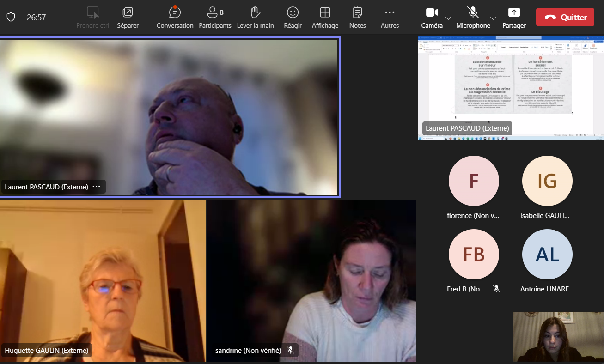
Task: Expand the Microphone options dropdown arrow
Action: [x=493, y=18]
